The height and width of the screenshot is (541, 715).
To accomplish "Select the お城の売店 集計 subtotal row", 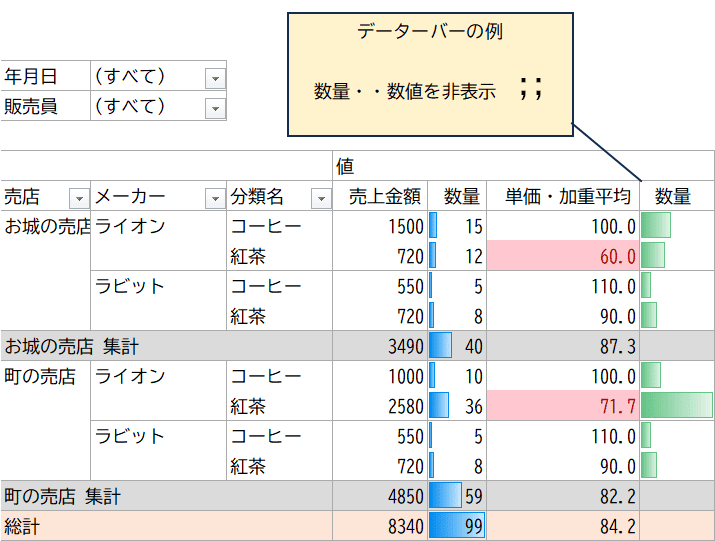I will (358, 346).
